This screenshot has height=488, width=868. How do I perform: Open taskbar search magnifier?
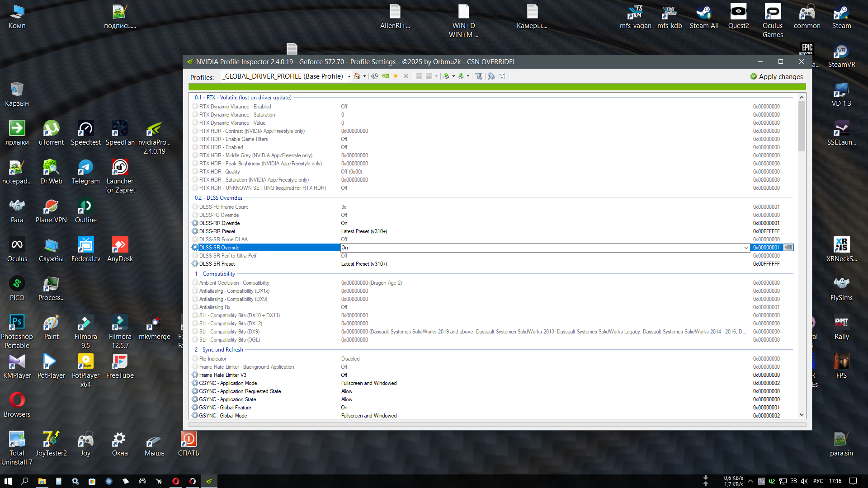pos(24,481)
